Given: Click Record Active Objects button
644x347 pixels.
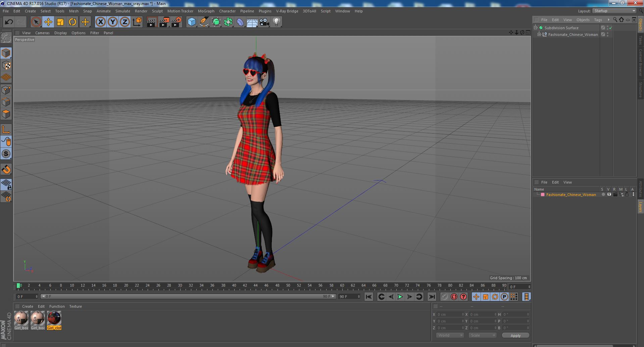Looking at the screenshot, I should pyautogui.click(x=444, y=297).
